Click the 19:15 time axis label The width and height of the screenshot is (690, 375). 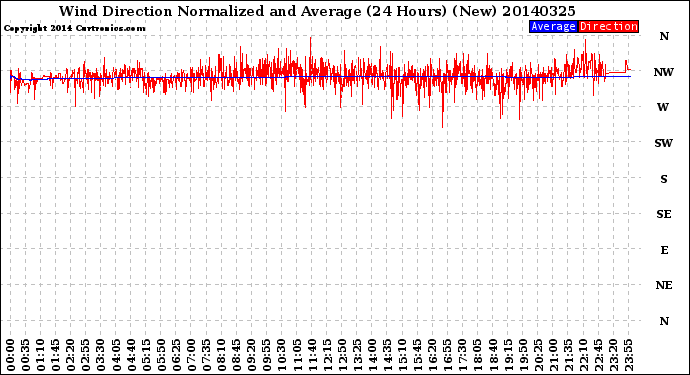coord(508,355)
